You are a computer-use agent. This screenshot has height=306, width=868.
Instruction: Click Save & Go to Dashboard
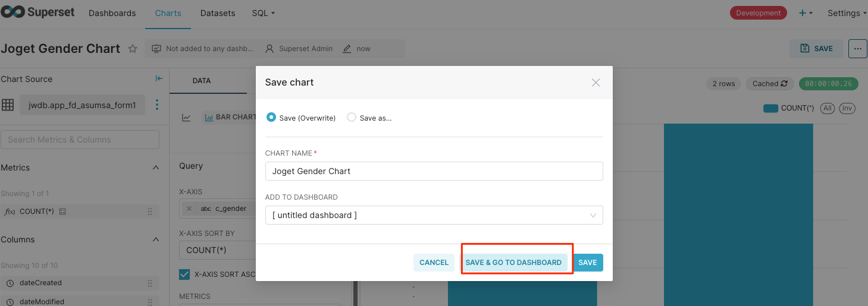(x=513, y=263)
